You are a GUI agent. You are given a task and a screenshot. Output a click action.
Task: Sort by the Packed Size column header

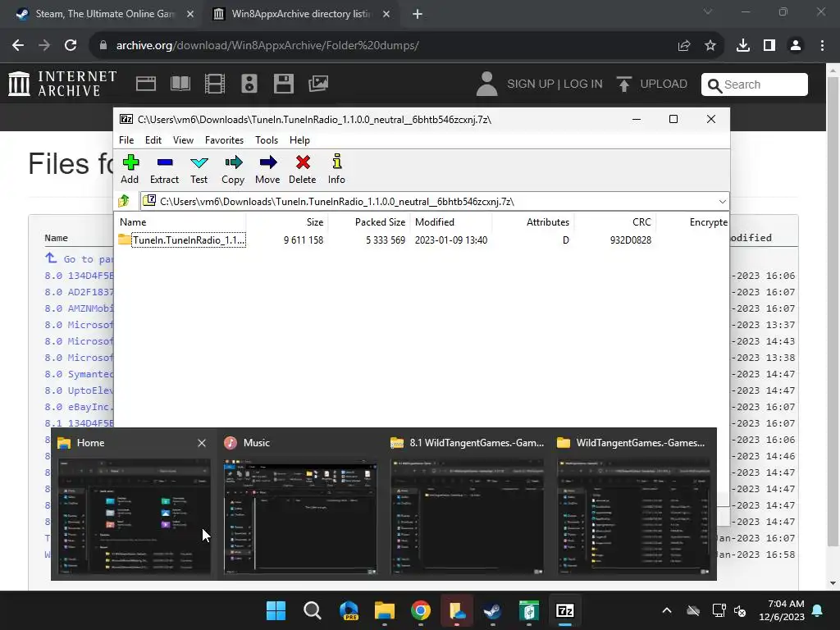tap(369, 221)
